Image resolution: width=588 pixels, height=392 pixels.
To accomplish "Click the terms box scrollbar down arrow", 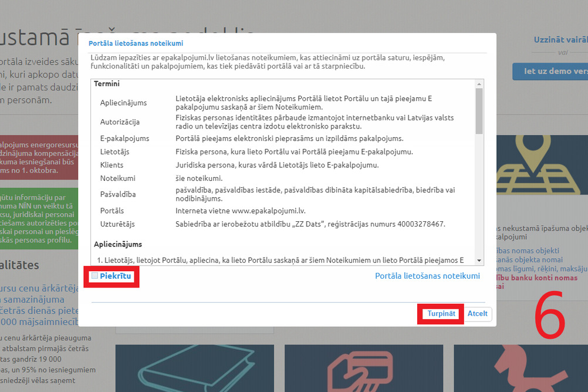I will [x=479, y=261].
